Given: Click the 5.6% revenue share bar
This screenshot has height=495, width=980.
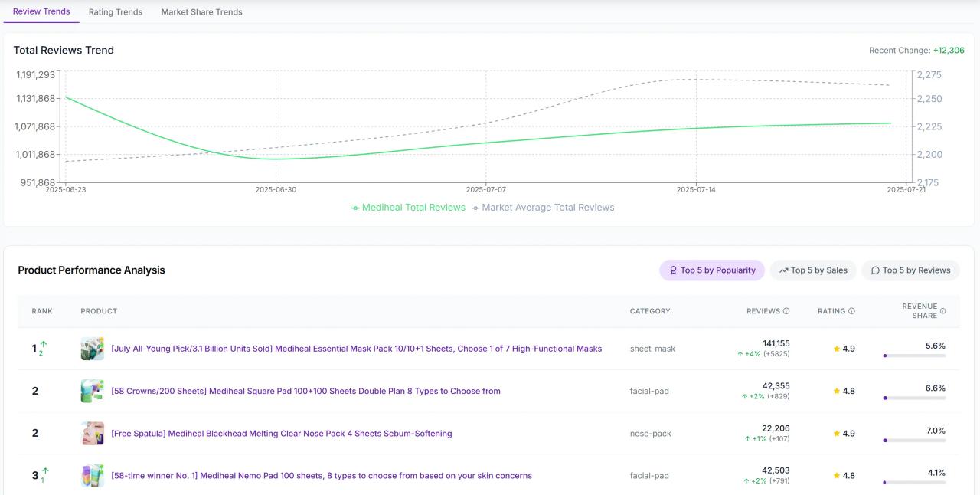Looking at the screenshot, I should pyautogui.click(x=914, y=356).
